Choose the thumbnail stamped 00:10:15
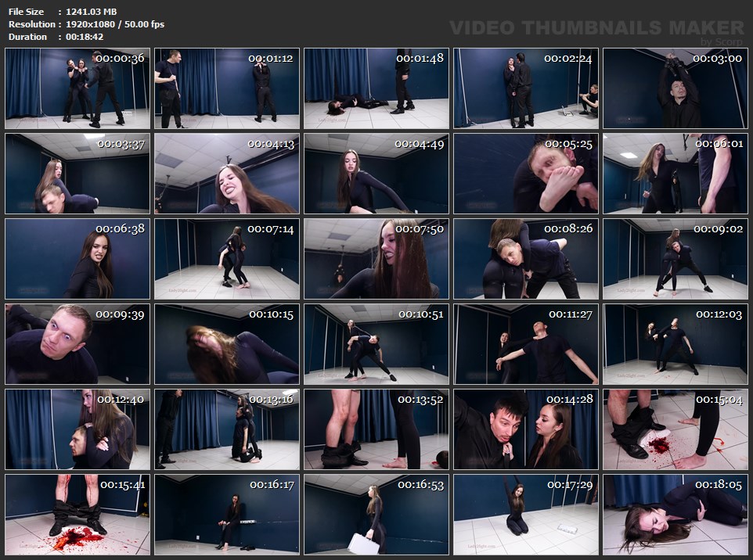Image resolution: width=753 pixels, height=560 pixels. click(227, 344)
